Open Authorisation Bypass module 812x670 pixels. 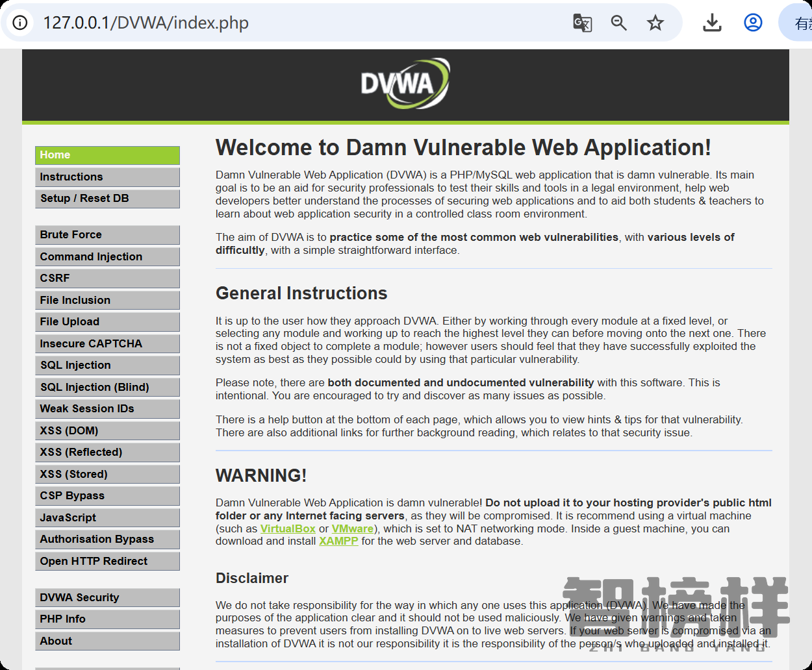pyautogui.click(x=107, y=540)
